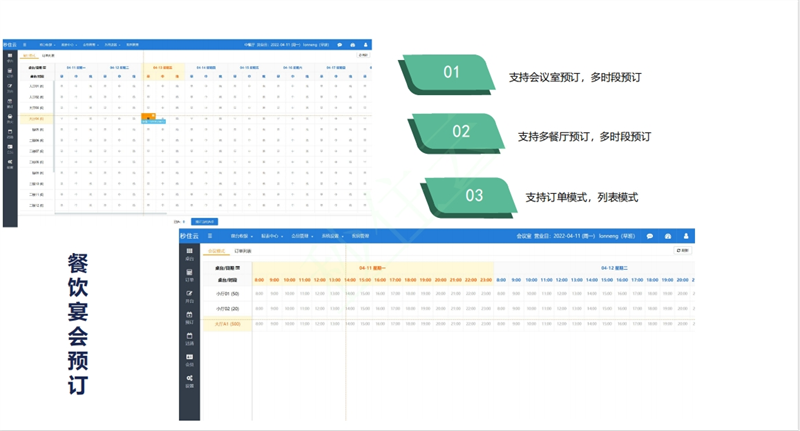Open the 会员 card icon in lower sidebar
Viewport: 800px width, 431px height.
click(x=189, y=359)
